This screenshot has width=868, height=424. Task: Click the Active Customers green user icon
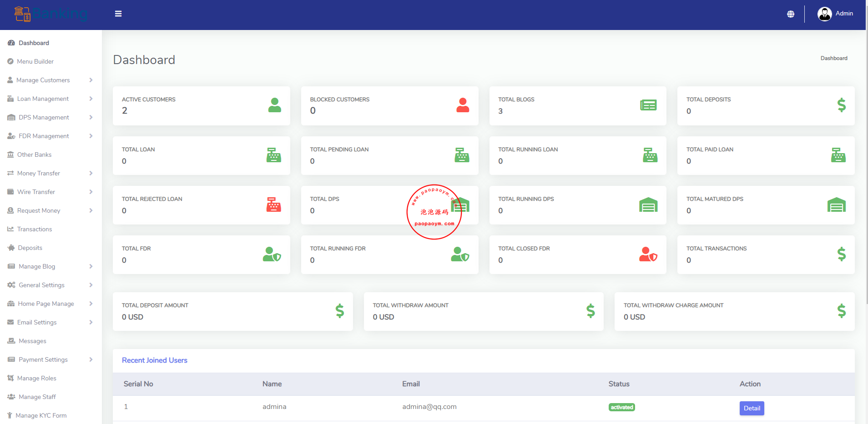[x=274, y=105]
